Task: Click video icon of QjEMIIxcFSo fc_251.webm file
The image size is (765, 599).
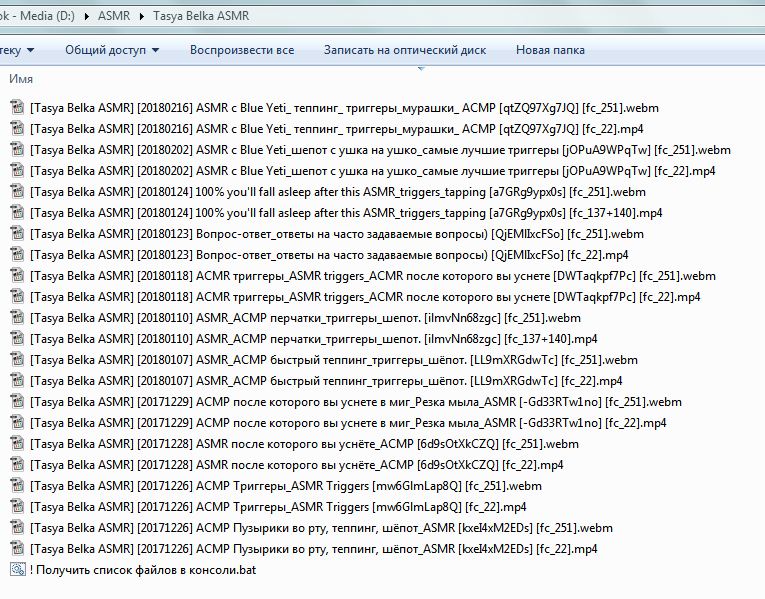Action: click(x=18, y=233)
